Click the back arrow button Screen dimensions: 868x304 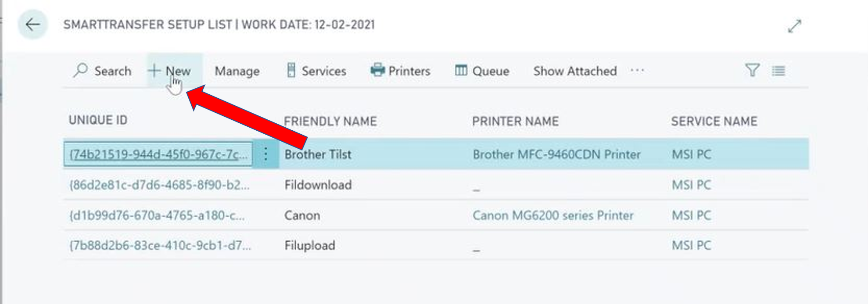32,25
